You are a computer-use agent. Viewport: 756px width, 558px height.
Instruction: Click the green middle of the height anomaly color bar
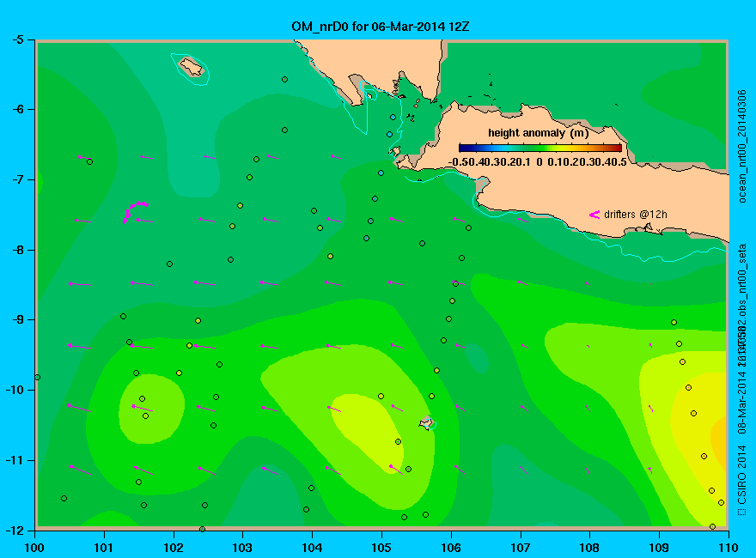tap(540, 148)
